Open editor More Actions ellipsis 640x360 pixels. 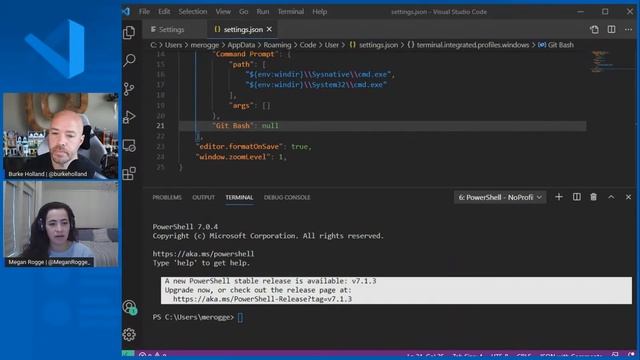628,29
